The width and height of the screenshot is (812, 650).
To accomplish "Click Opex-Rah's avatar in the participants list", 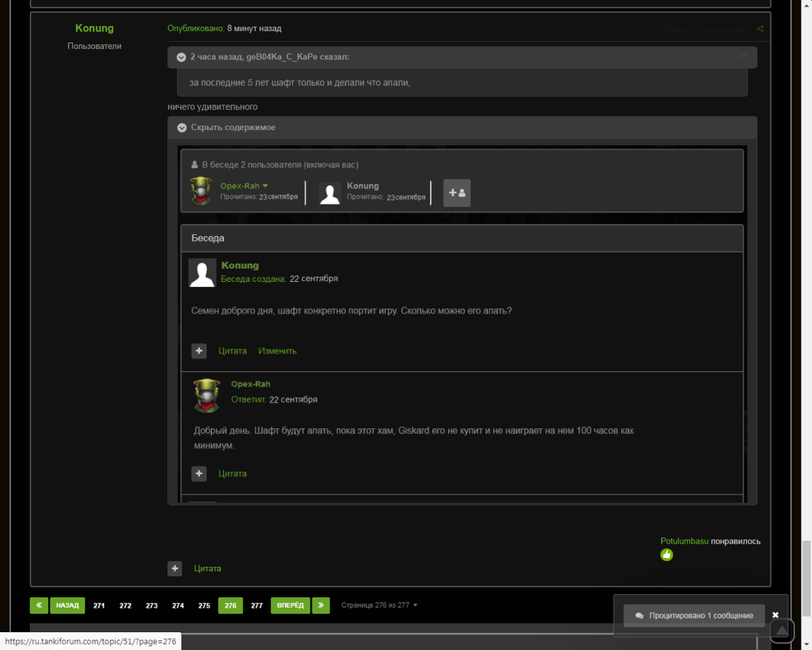I will pos(201,192).
